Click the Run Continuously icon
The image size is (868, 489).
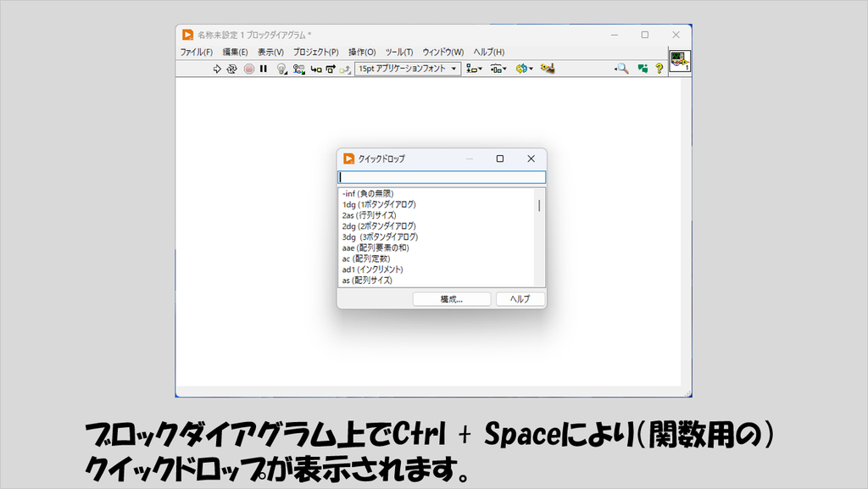click(232, 69)
